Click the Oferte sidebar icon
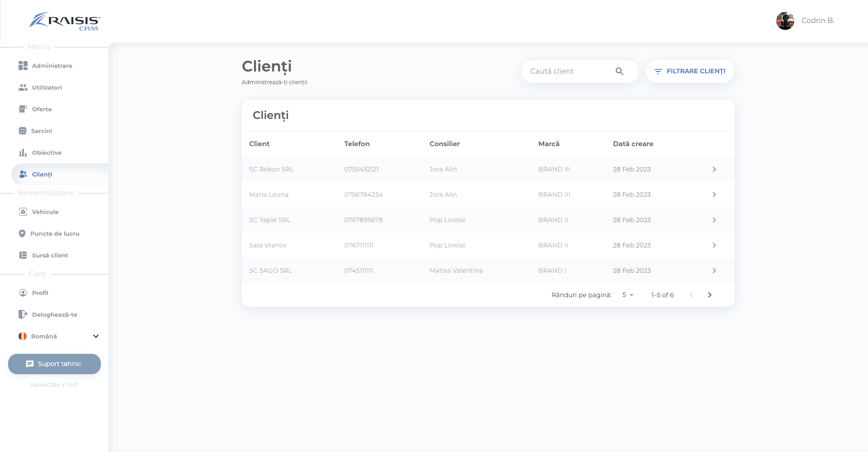Screen dimensions: 868x452 click(23, 109)
